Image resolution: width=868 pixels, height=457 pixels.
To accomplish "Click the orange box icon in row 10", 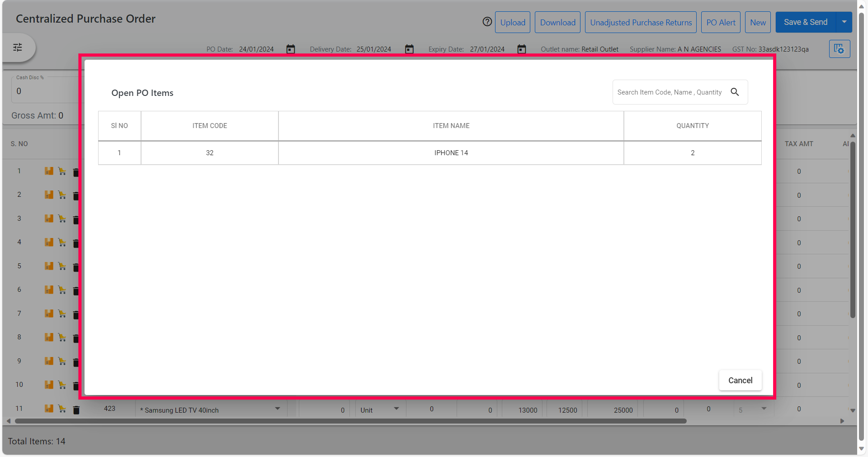I will point(49,385).
